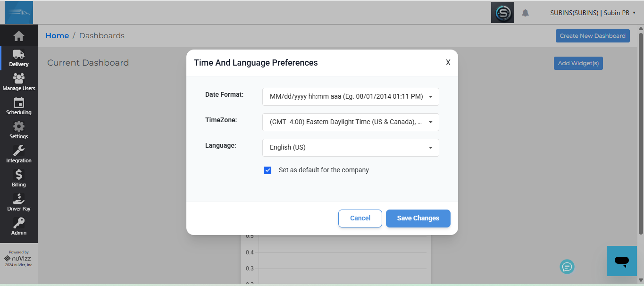Open the chat support bubble

(621, 261)
